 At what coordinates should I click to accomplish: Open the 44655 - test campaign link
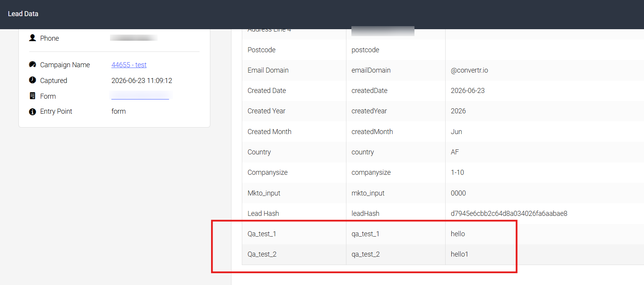(129, 65)
